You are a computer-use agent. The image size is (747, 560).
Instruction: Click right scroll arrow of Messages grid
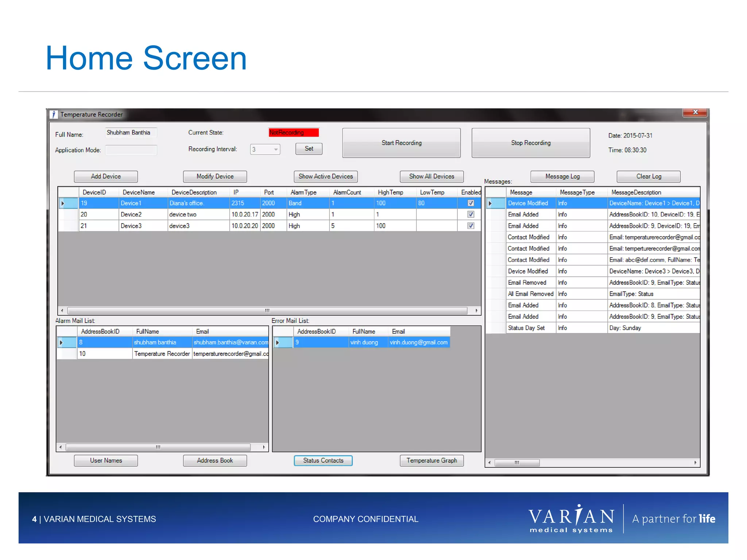click(695, 463)
